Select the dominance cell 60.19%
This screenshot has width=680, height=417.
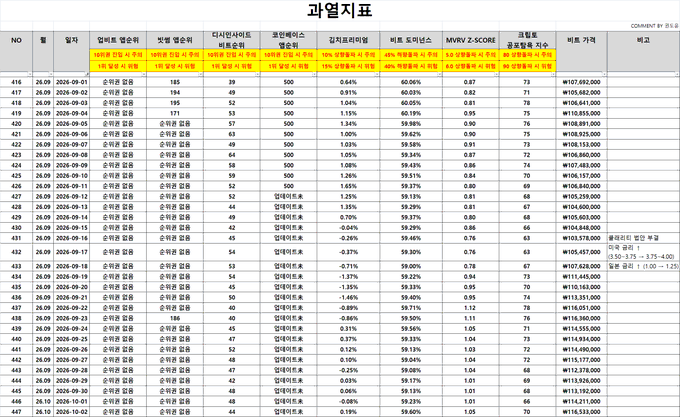coord(411,113)
